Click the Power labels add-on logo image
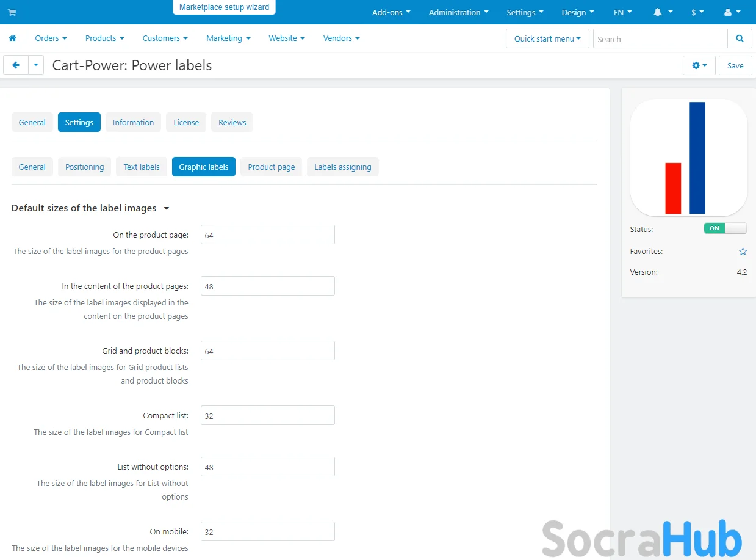This screenshot has height=560, width=756. click(x=688, y=158)
